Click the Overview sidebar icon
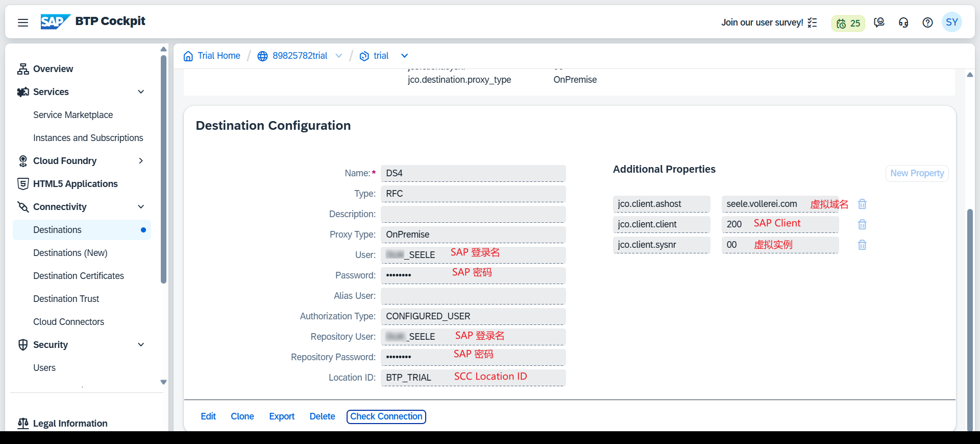980x444 pixels. (23, 69)
